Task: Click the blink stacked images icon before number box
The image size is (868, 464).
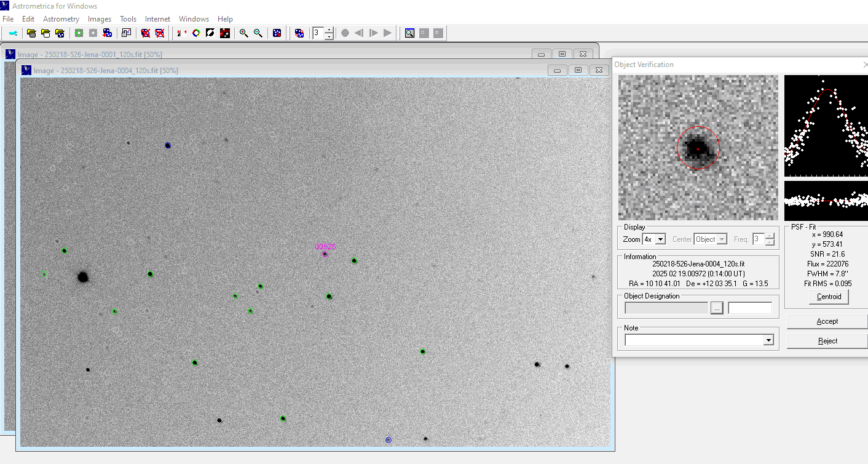Action: (x=299, y=33)
